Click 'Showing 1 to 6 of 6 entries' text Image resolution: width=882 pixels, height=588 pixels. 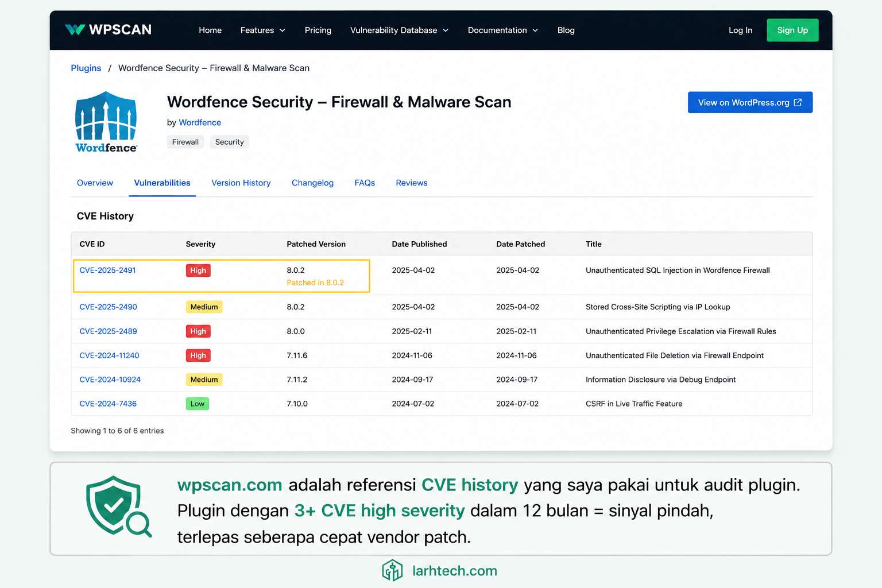[x=117, y=430]
